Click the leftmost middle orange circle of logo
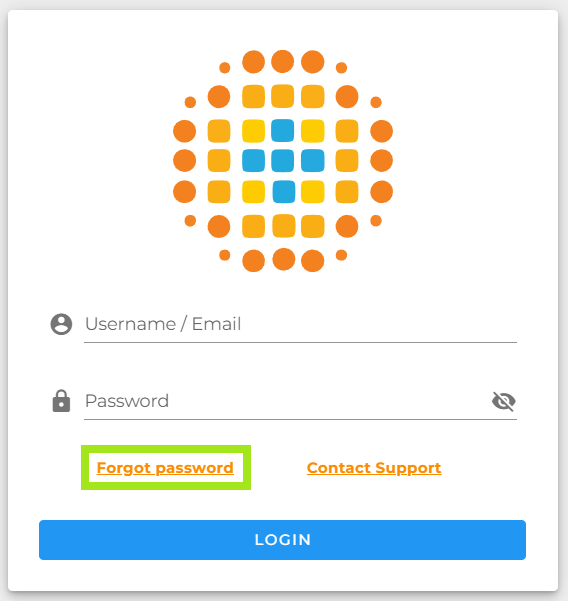The image size is (568, 601). (x=184, y=161)
